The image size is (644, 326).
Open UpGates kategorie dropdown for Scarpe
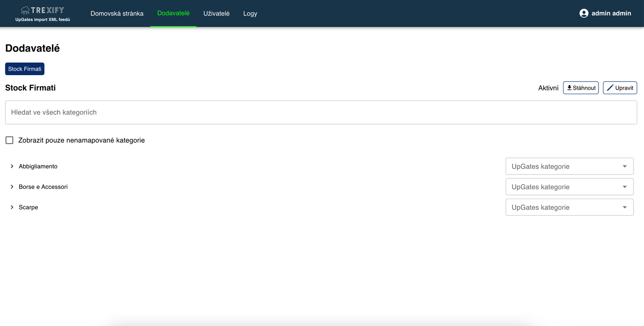pos(569,207)
